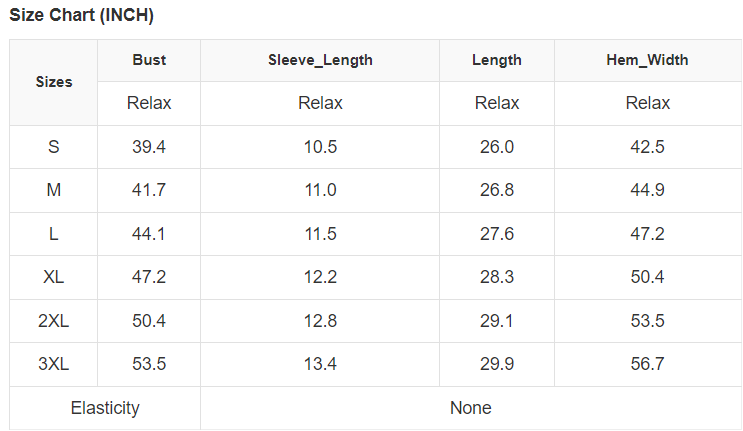Click the M size row label
This screenshot has width=743, height=431.
tap(54, 190)
